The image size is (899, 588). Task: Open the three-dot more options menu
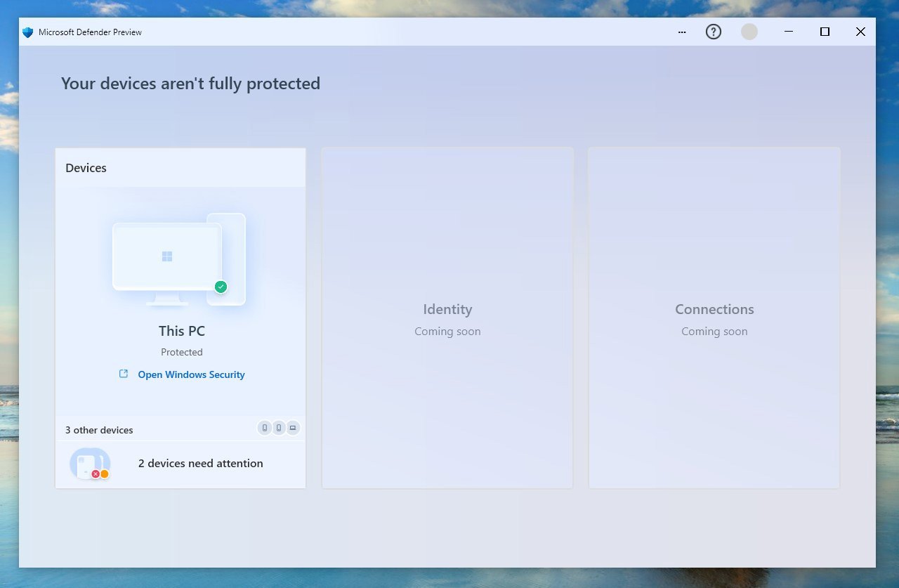click(x=681, y=32)
